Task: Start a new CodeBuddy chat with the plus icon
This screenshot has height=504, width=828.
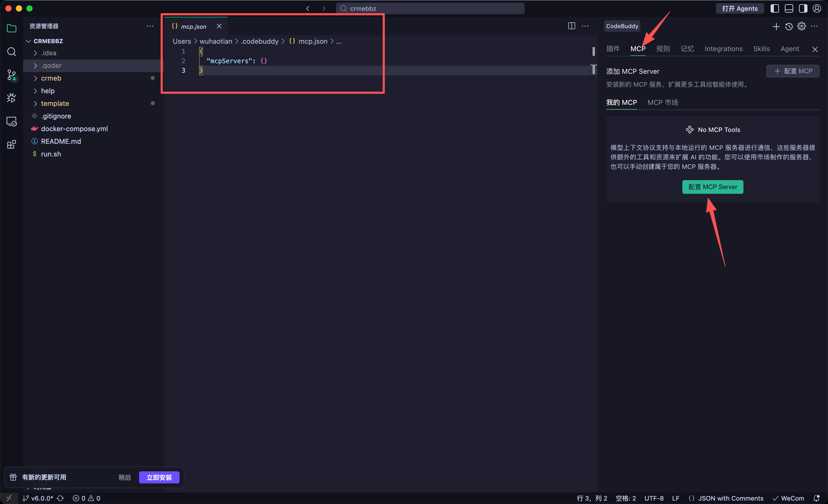Action: point(776,26)
